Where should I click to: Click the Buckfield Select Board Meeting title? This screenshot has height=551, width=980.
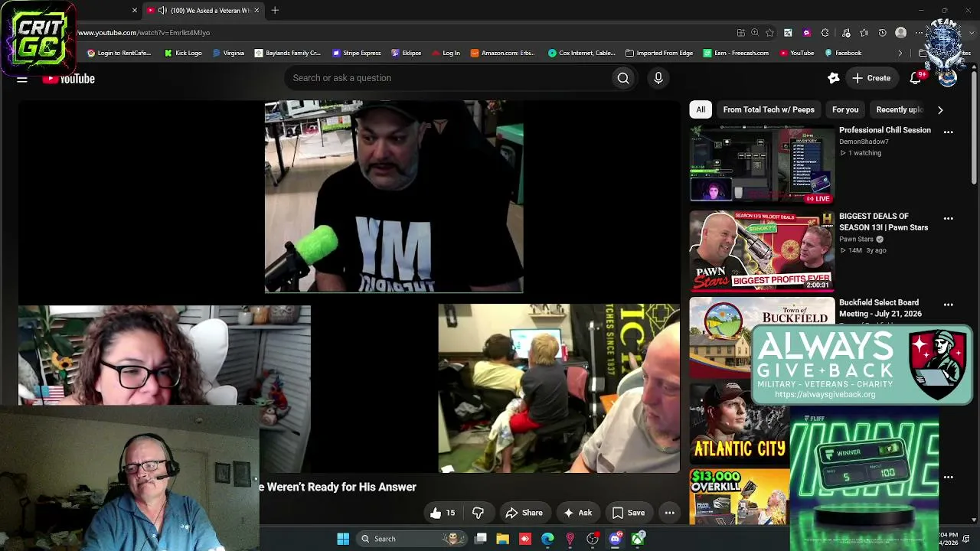(880, 308)
